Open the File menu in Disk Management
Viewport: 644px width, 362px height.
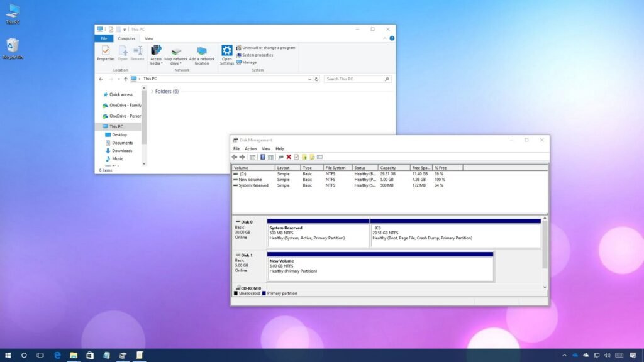[236, 148]
